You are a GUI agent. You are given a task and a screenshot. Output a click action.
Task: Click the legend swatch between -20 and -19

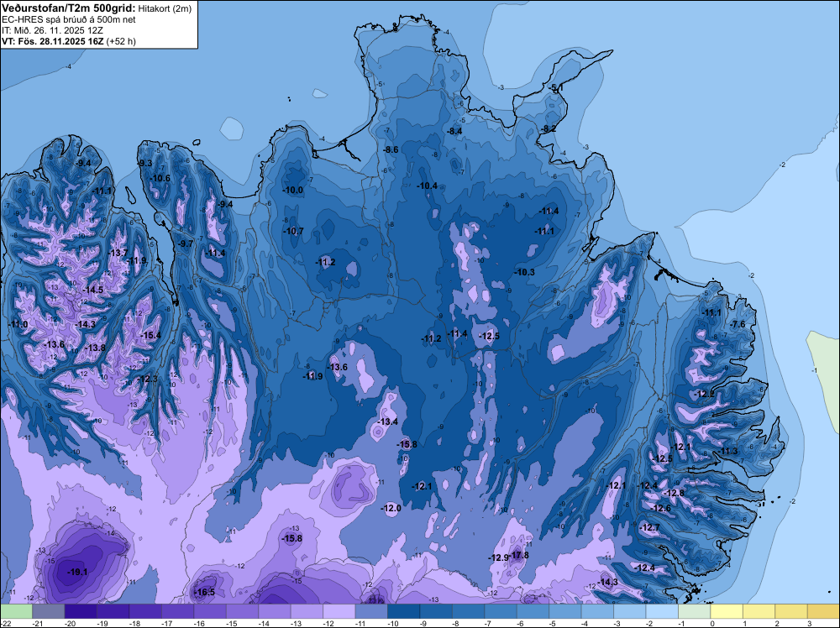click(x=81, y=611)
